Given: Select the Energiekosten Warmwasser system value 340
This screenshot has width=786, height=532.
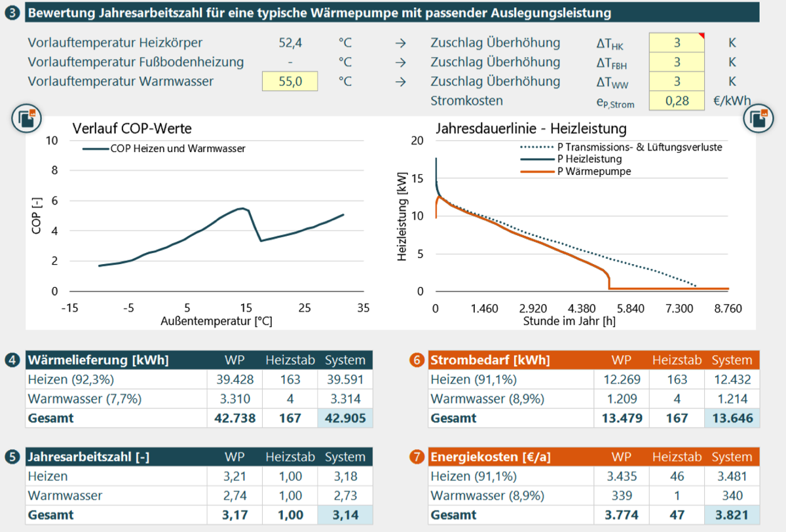Looking at the screenshot, I should (x=732, y=496).
